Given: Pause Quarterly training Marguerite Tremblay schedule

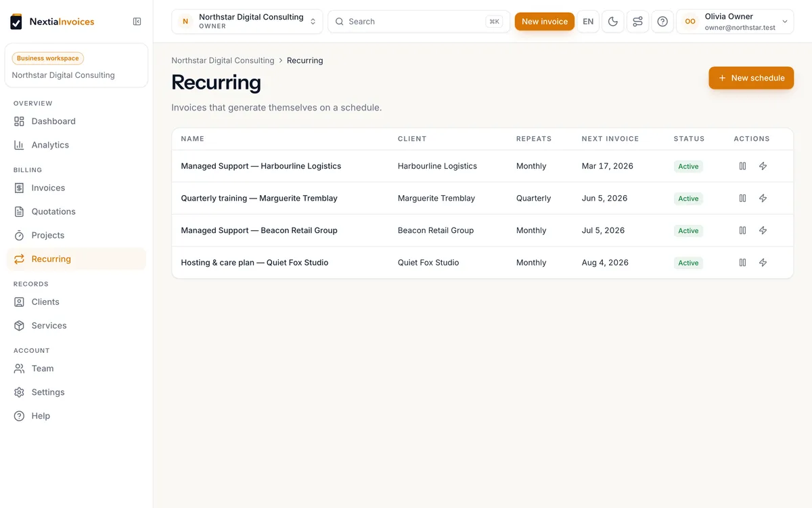Looking at the screenshot, I should (742, 198).
